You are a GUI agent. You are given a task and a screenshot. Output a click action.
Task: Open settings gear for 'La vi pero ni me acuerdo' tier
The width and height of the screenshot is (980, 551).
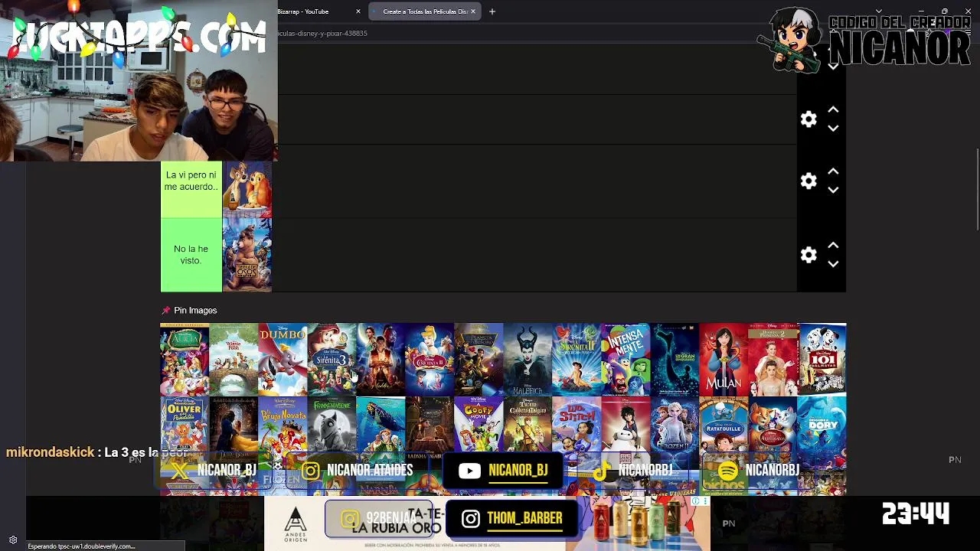click(x=808, y=181)
